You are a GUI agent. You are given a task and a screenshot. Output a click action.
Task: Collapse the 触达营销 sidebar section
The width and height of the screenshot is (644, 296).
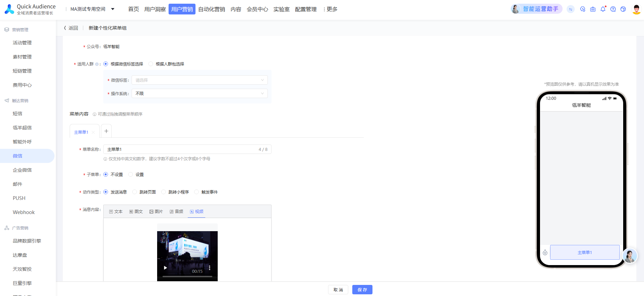click(x=20, y=100)
